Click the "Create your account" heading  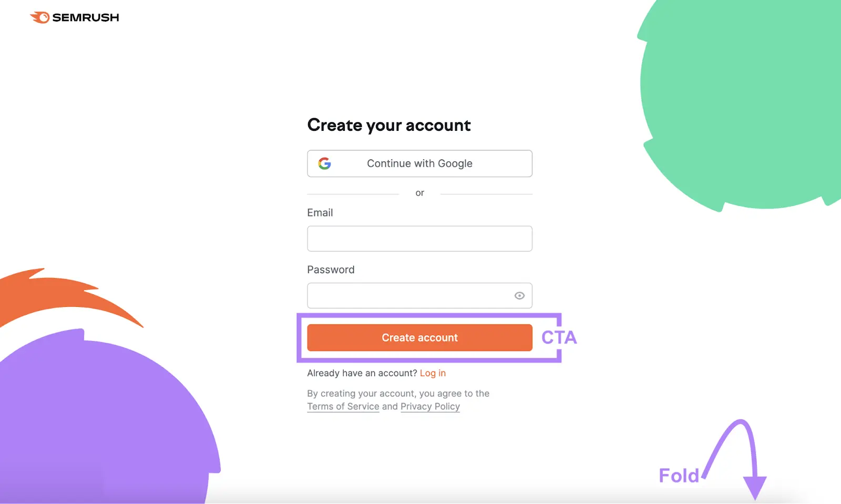pos(389,125)
